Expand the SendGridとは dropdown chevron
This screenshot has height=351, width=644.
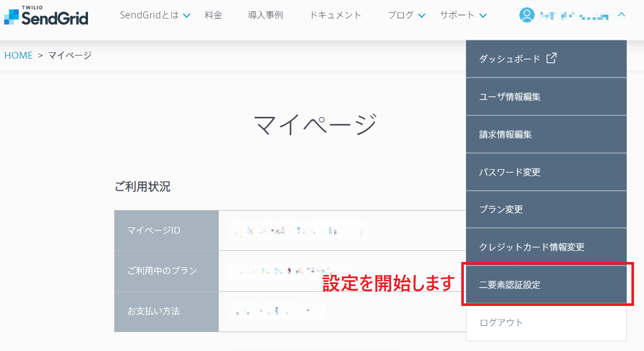(186, 16)
